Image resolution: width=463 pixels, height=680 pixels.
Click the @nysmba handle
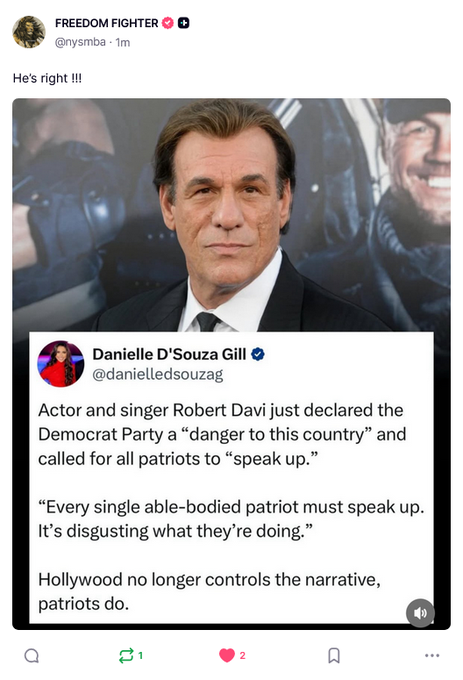[x=80, y=42]
